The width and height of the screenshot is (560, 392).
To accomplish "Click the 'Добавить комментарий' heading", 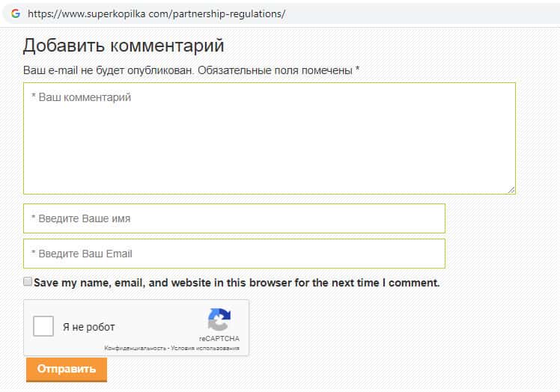I will 124,46.
